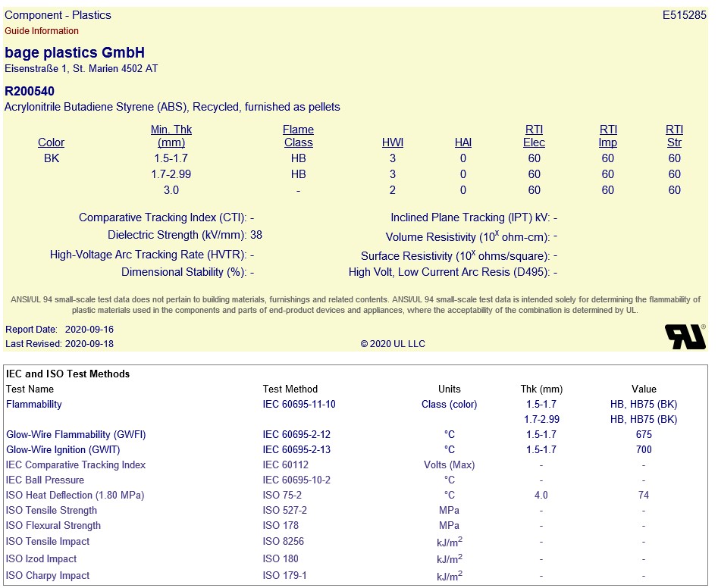Viewport: 718px width, 588px height.
Task: Click Dielectric Strength (kV/mm) value 38
Action: click(x=256, y=235)
